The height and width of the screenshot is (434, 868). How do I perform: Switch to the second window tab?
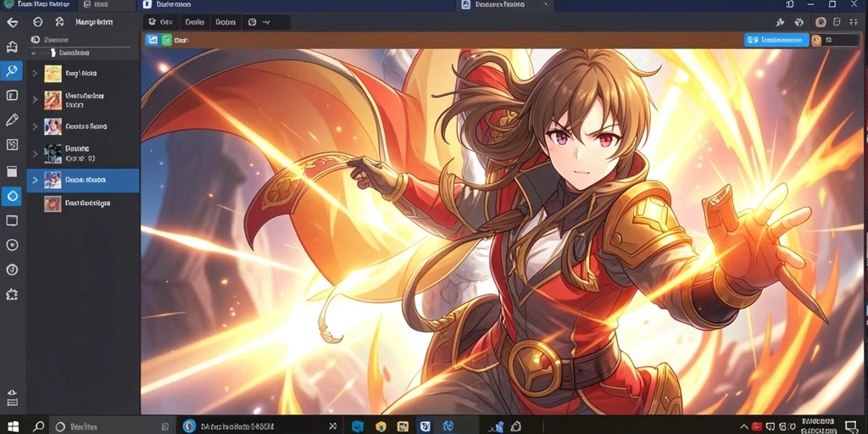pos(105,4)
